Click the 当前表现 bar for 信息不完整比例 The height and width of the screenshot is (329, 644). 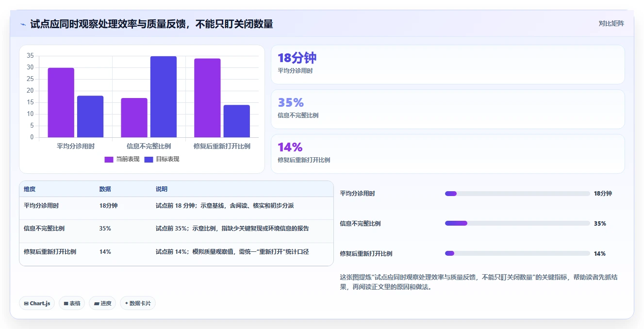pyautogui.click(x=134, y=118)
